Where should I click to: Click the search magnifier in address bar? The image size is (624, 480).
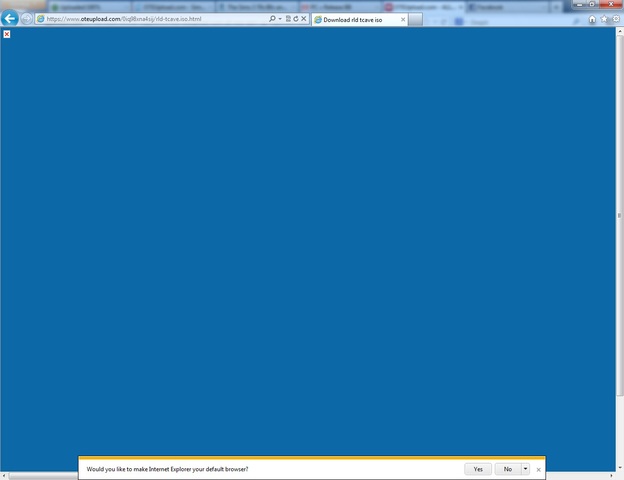tap(272, 19)
